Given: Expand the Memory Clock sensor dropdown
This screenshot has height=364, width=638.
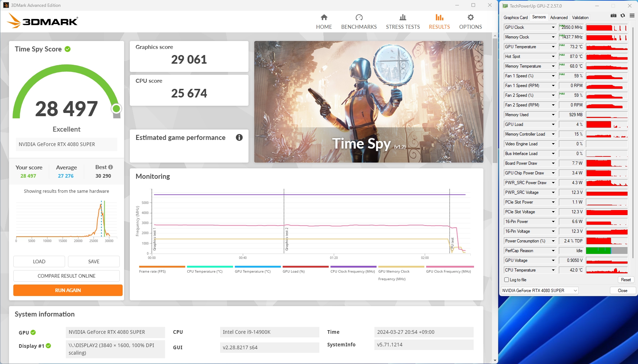Looking at the screenshot, I should [553, 37].
